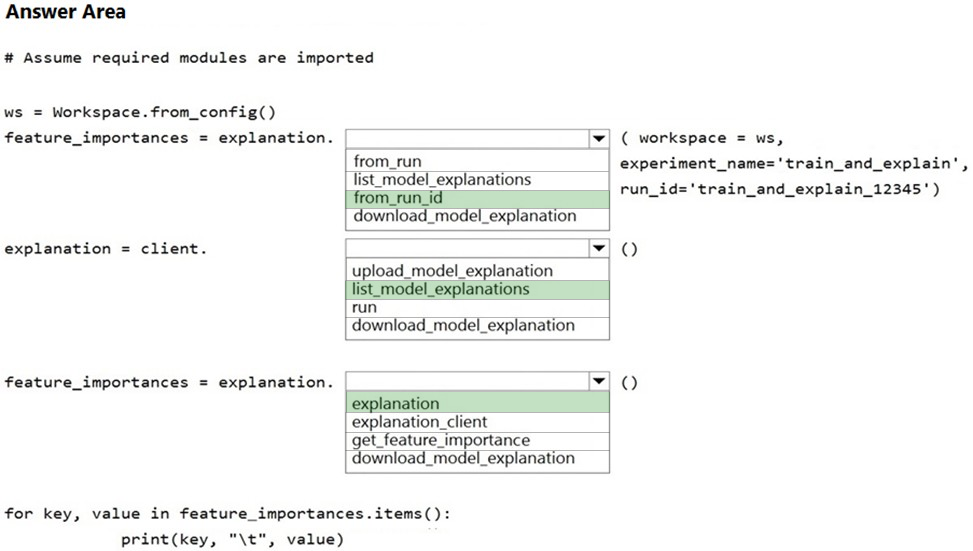Click the first empty combo box field

pos(467,138)
